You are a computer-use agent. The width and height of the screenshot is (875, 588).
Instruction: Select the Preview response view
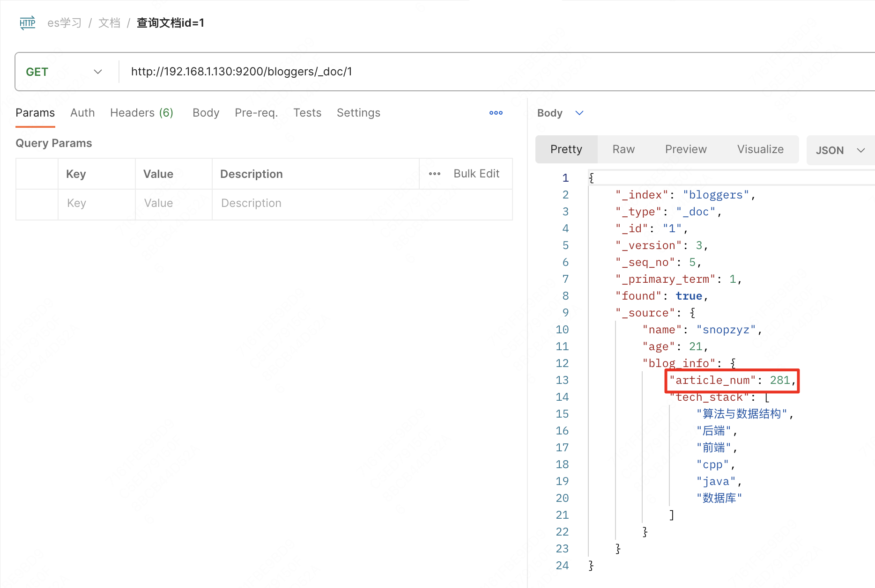(686, 149)
